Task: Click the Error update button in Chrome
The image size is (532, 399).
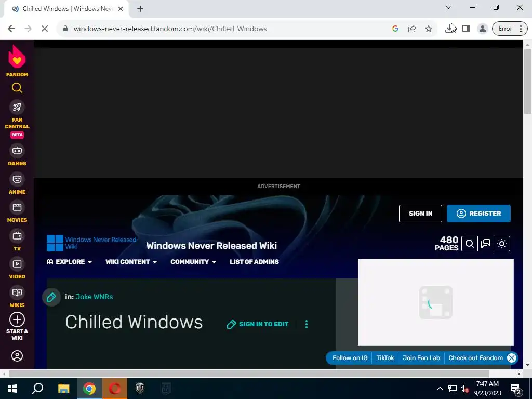Action: [x=510, y=29]
